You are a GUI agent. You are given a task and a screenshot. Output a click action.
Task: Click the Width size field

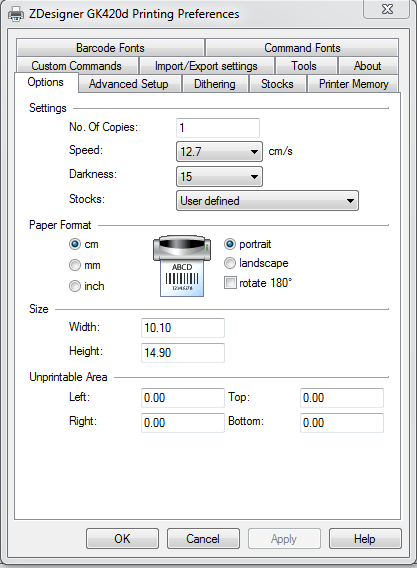click(x=183, y=328)
